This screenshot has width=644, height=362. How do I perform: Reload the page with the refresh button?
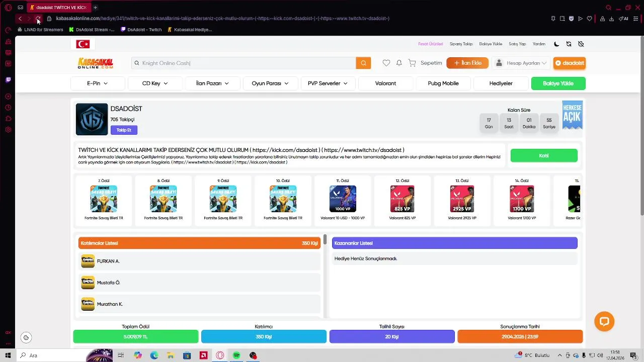38,19
